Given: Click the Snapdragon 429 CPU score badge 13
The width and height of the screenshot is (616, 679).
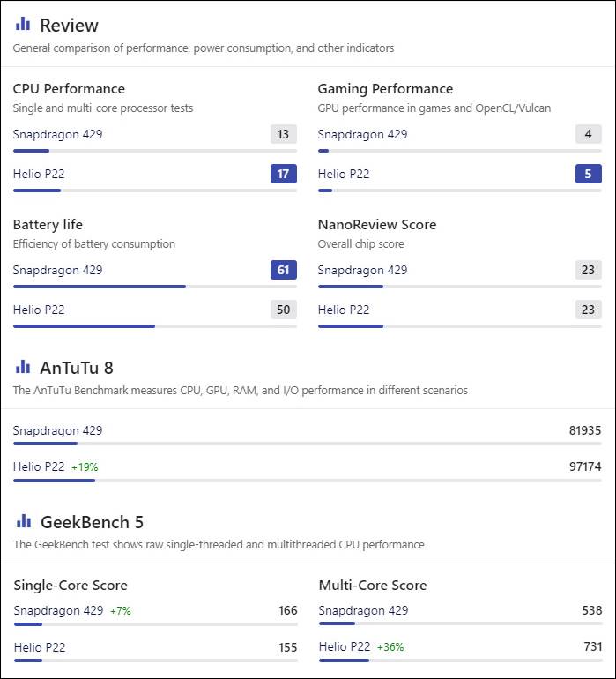Looking at the screenshot, I should tap(284, 134).
